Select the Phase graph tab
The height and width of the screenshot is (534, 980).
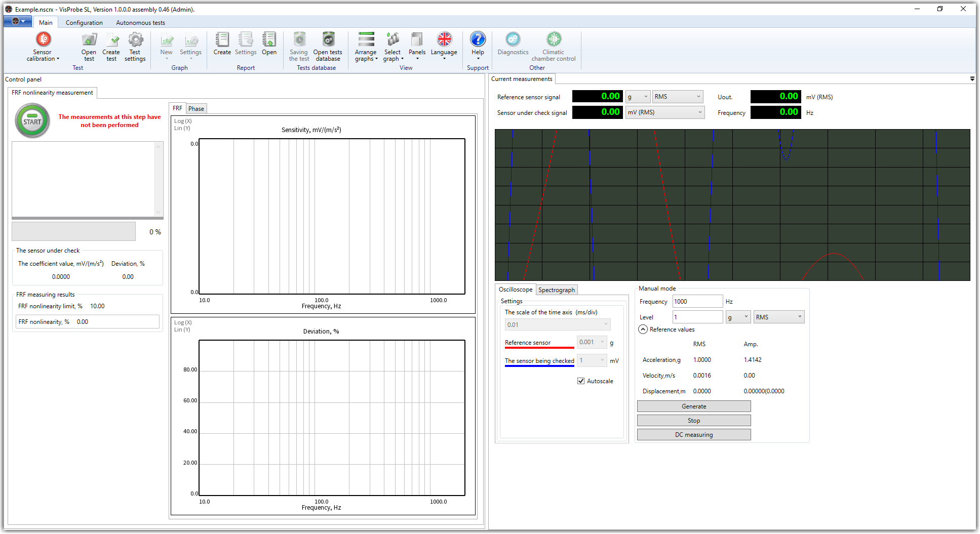196,109
